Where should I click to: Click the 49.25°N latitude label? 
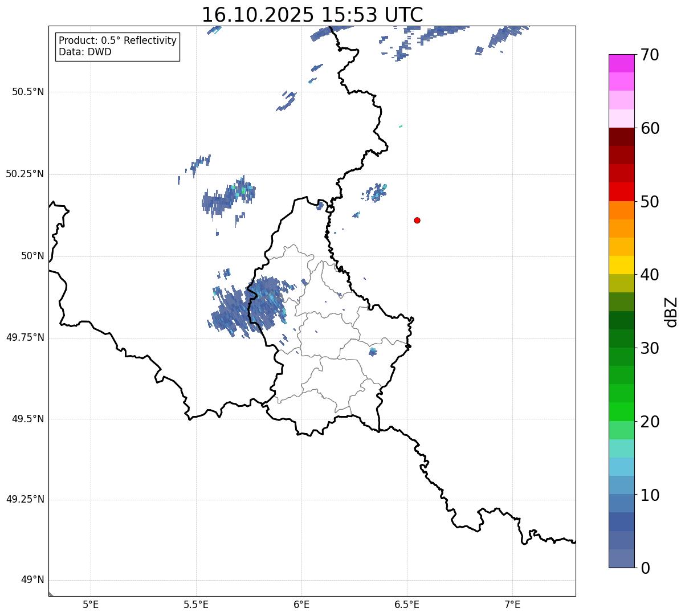[25, 499]
